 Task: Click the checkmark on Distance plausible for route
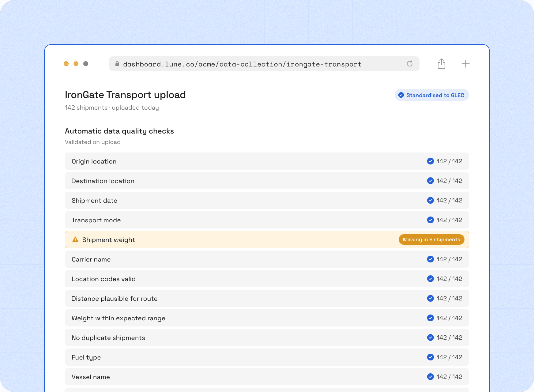click(430, 298)
